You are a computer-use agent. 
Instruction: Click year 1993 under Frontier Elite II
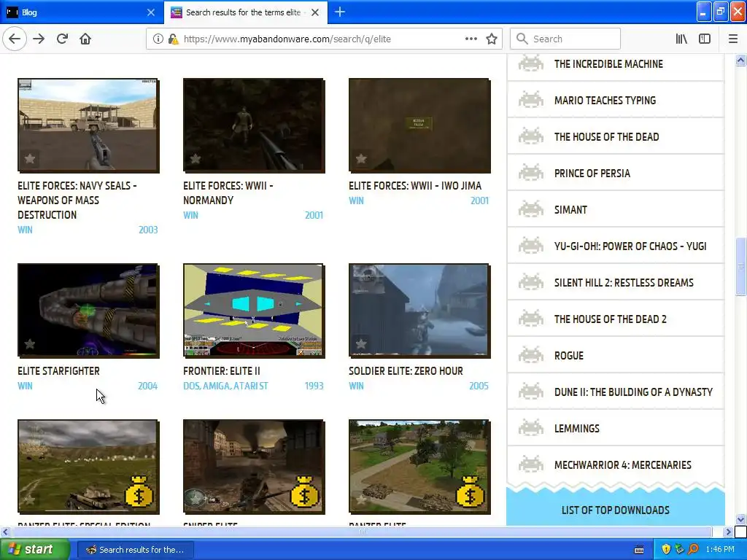[314, 386]
